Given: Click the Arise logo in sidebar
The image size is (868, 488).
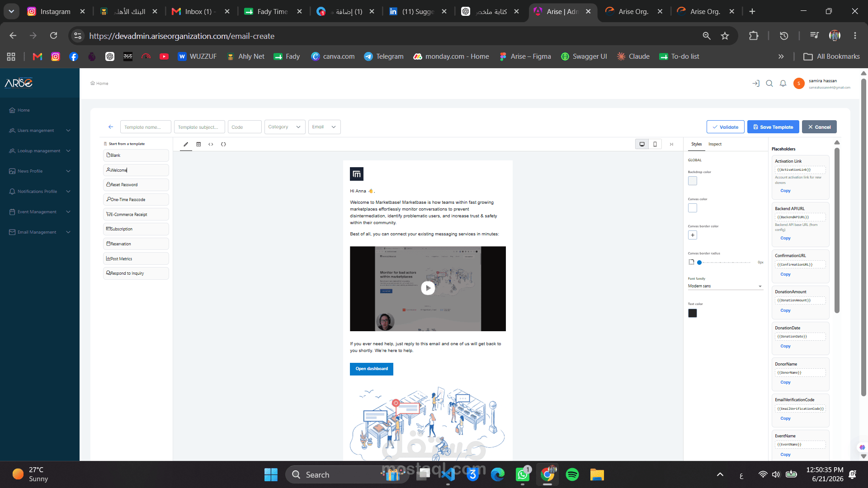Looking at the screenshot, I should 19,83.
